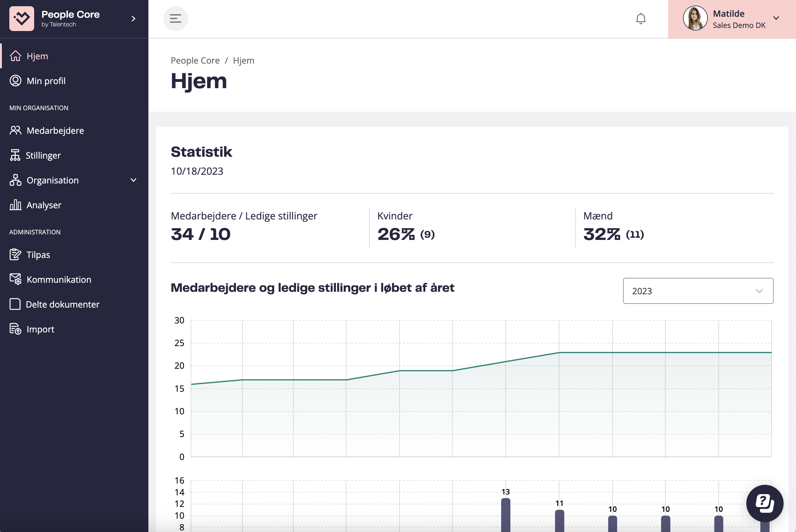
Task: Click the Medarbejdere people icon
Action: 15,130
